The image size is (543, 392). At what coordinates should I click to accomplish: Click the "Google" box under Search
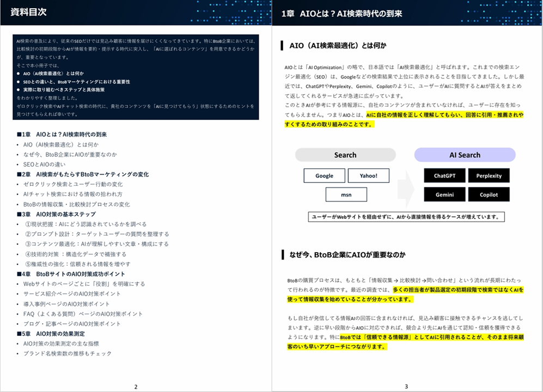(x=324, y=175)
